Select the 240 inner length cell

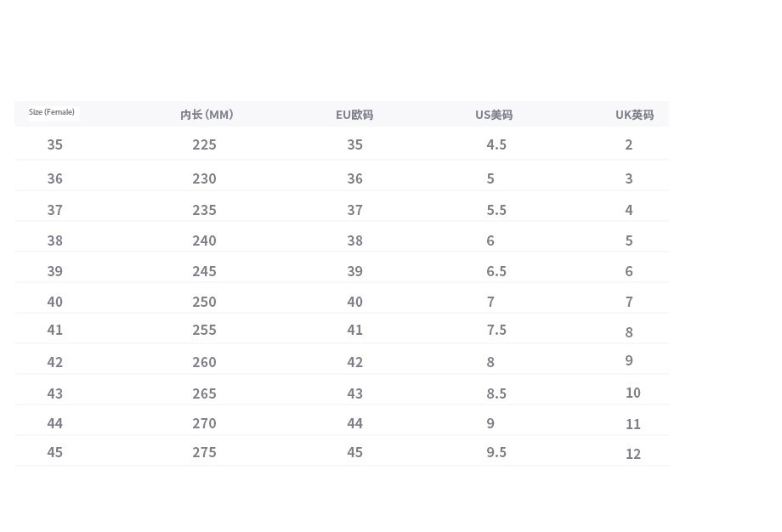[x=204, y=241]
